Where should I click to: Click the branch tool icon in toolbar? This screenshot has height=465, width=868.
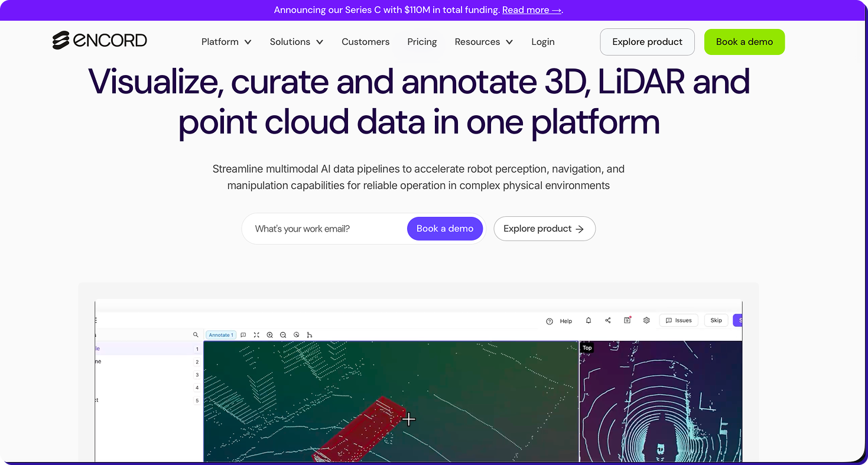pos(310,335)
